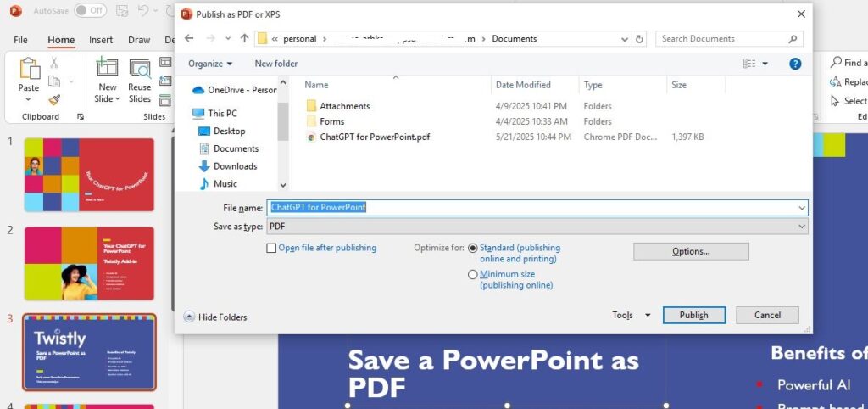Open Music in navigation pane
The width and height of the screenshot is (868, 409).
(218, 183)
